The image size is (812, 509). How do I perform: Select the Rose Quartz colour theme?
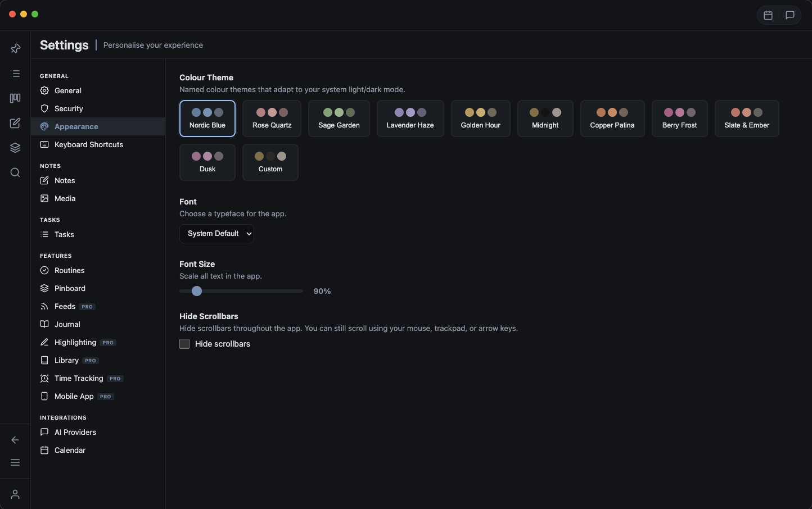coord(272,119)
